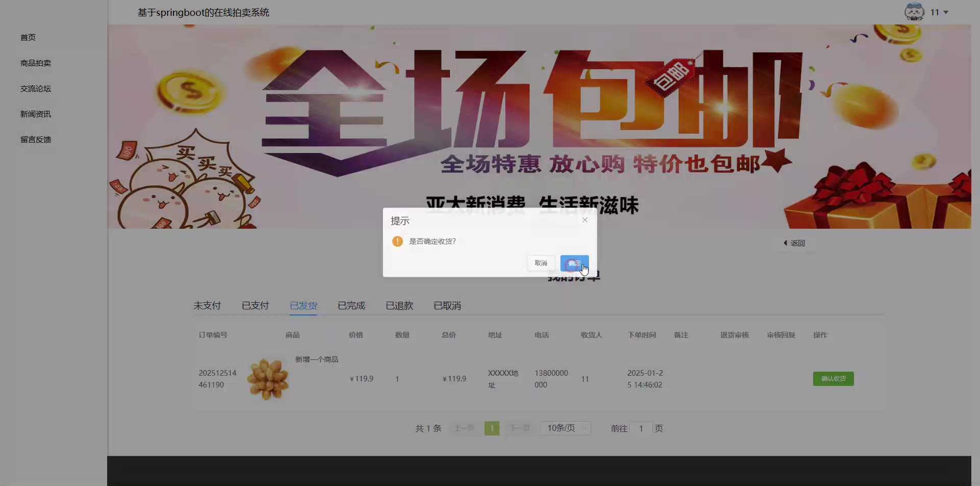The width and height of the screenshot is (980, 486).
Task: Switch to the 已支付 tab
Action: (255, 306)
